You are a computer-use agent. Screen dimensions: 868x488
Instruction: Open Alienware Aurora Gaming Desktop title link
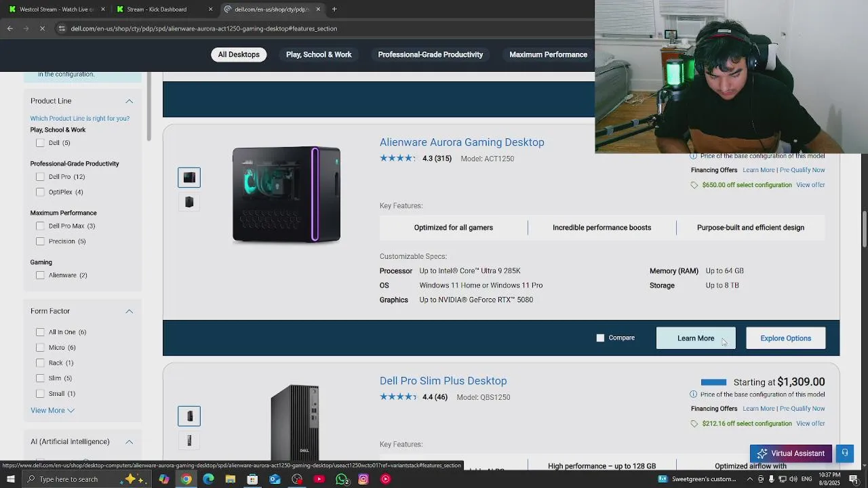tap(462, 142)
